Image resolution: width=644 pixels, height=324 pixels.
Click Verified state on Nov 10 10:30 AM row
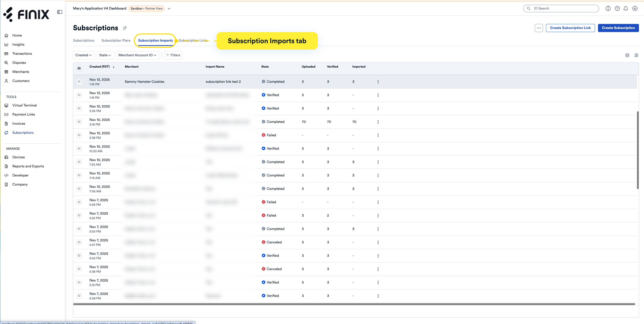point(270,149)
